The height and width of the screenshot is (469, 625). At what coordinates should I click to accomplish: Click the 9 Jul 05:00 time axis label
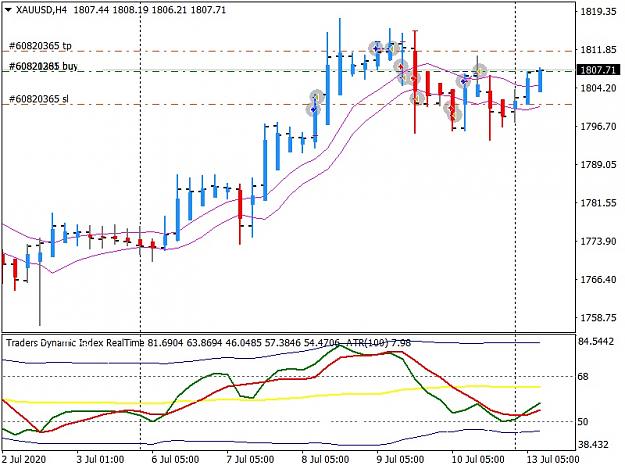(400, 459)
